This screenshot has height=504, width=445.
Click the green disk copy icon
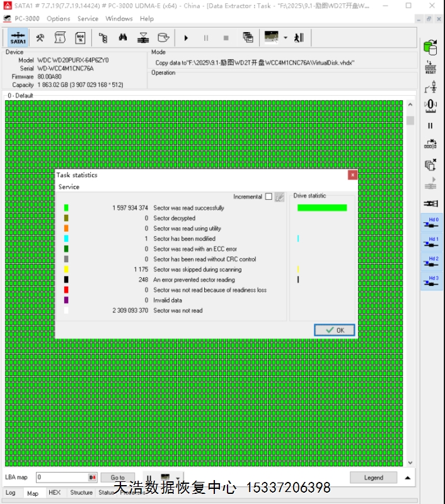pyautogui.click(x=431, y=47)
